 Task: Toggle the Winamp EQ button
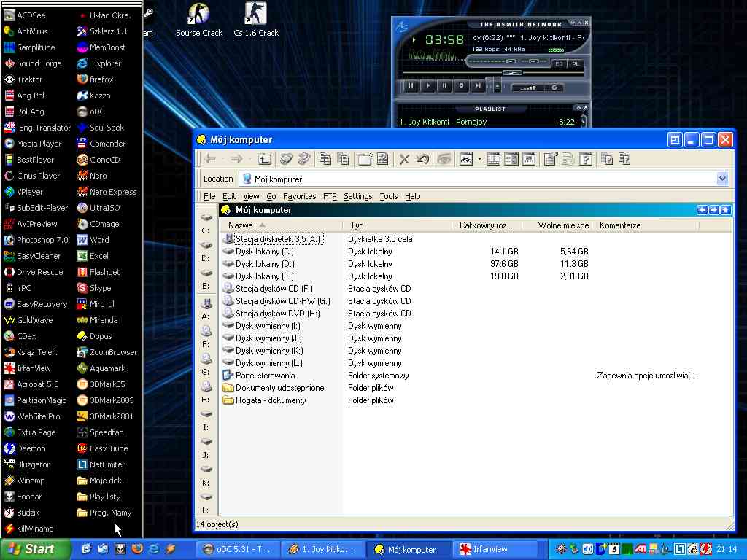tap(560, 64)
